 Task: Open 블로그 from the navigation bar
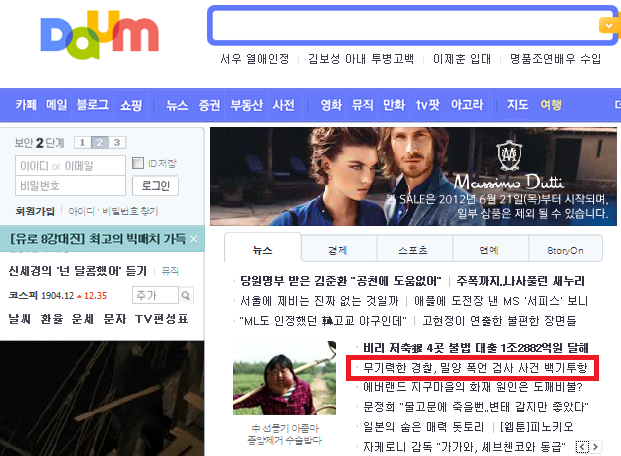tap(92, 105)
